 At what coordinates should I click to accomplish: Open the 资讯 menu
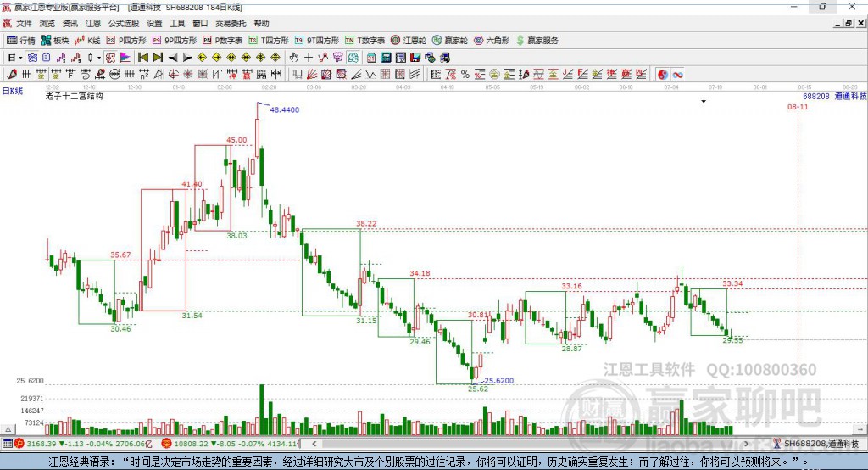pos(70,23)
